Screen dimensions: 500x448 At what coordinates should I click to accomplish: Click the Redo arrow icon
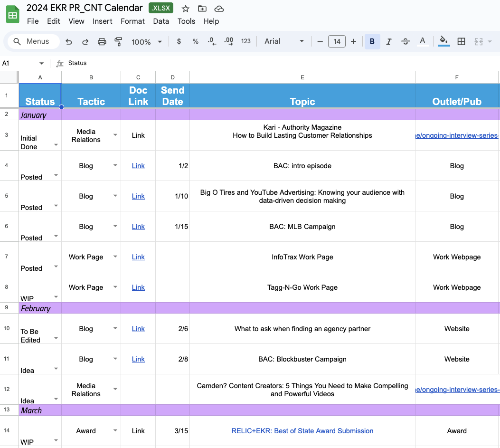click(85, 41)
